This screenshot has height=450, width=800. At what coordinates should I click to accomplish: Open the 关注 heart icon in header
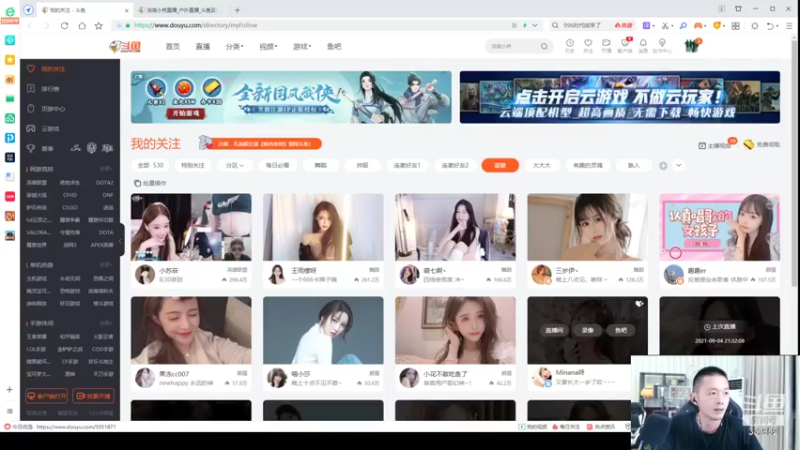[x=588, y=45]
